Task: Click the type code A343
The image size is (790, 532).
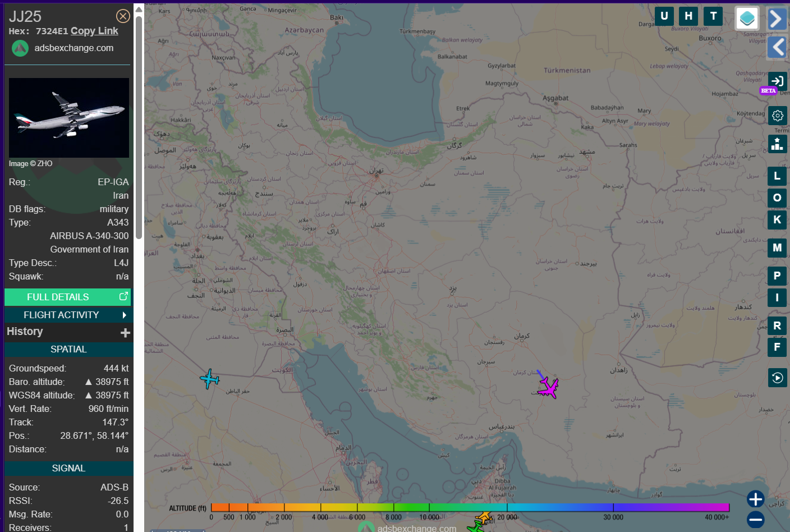Action: click(x=118, y=222)
